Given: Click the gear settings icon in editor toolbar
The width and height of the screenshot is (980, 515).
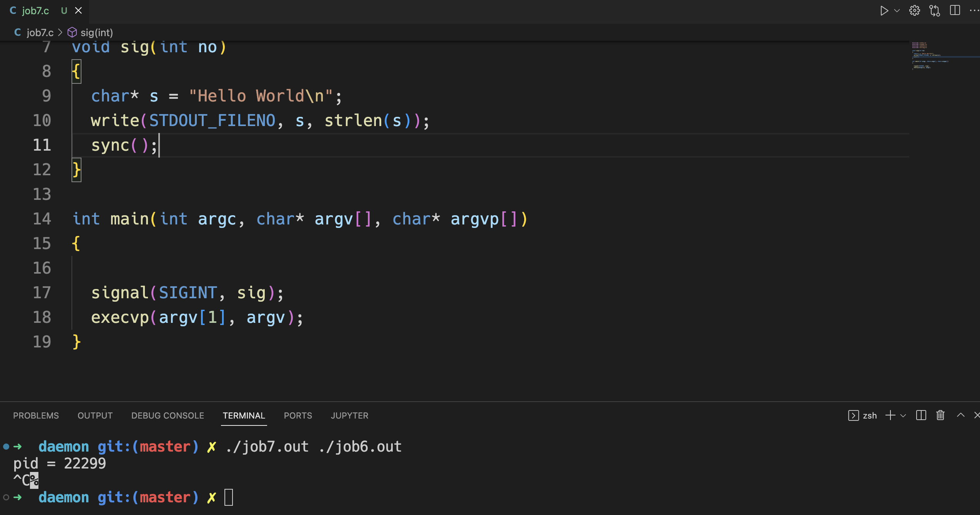Looking at the screenshot, I should click(915, 10).
